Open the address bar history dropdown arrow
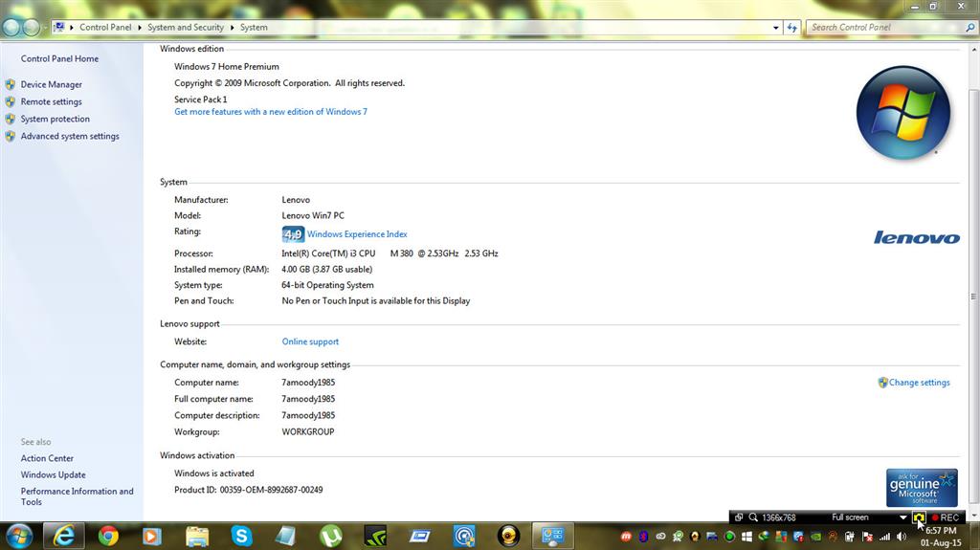The height and width of the screenshot is (550, 980). 775,28
